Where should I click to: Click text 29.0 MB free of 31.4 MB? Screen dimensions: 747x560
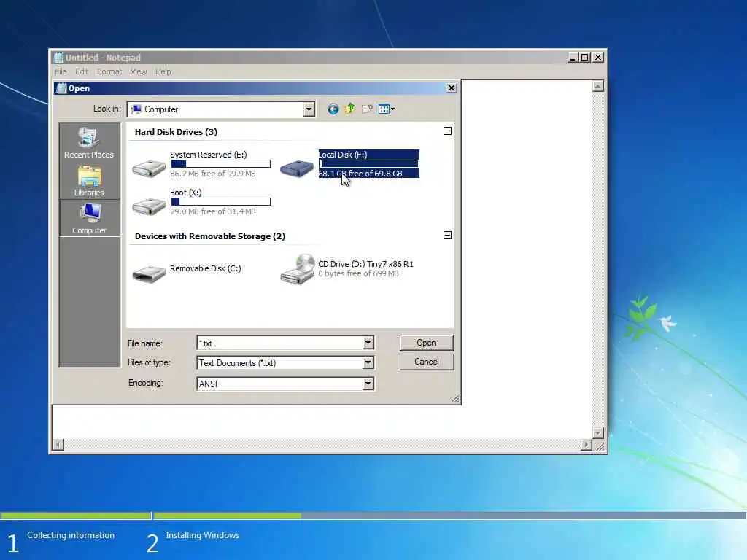213,211
